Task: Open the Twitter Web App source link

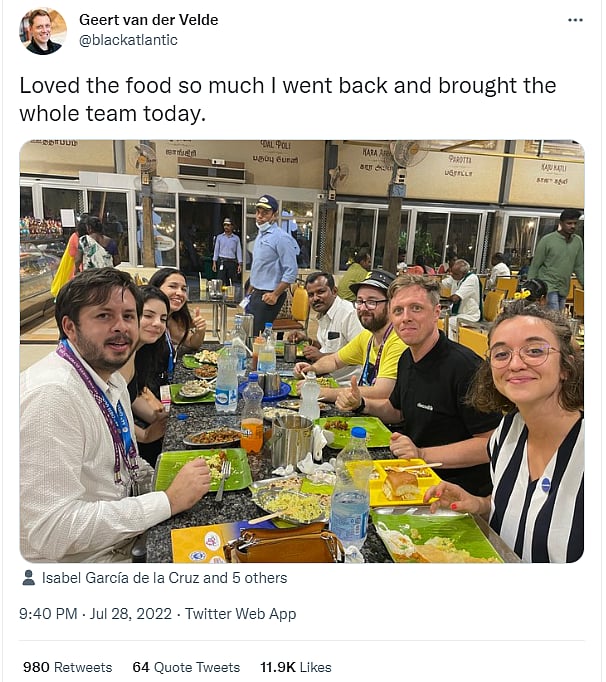Action: pyautogui.click(x=240, y=614)
